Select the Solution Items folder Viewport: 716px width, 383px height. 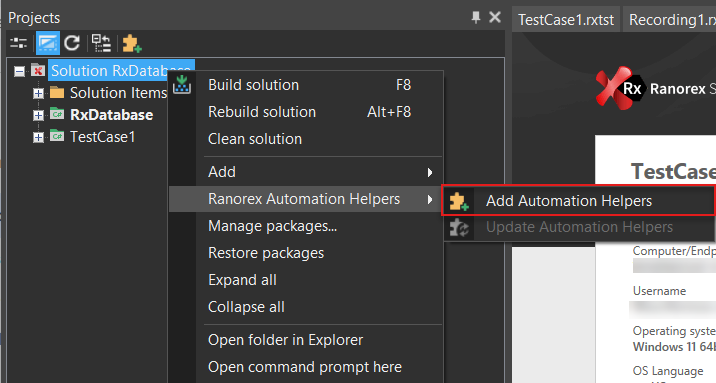[x=118, y=93]
